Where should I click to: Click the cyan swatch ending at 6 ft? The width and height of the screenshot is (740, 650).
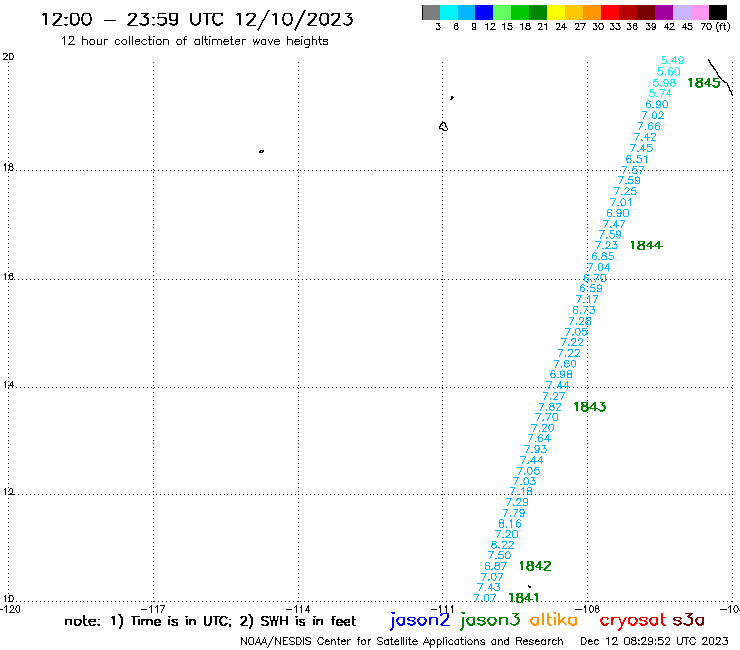coord(449,12)
